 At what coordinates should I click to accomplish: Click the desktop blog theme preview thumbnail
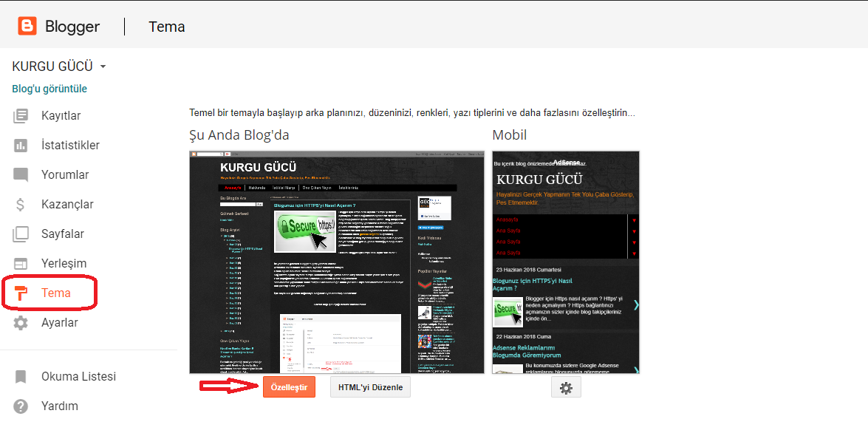(x=337, y=262)
